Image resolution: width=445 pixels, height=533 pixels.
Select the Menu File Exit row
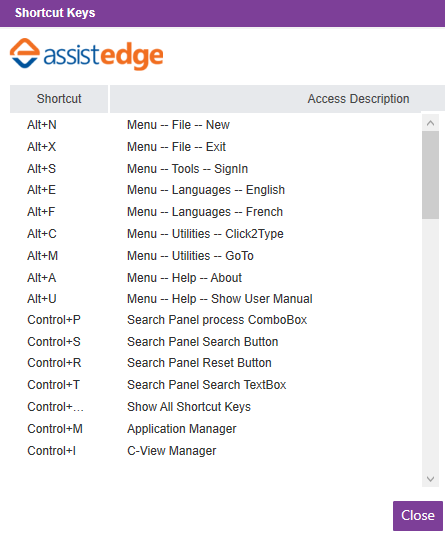(x=216, y=147)
